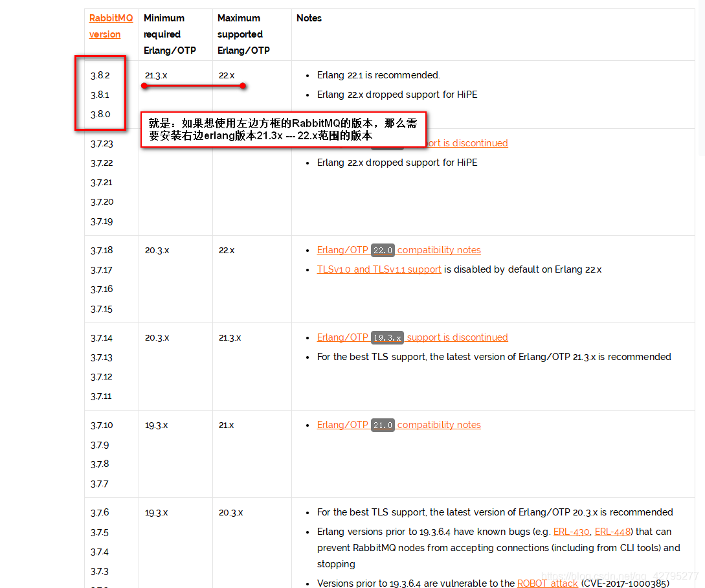Open Erlang/OTP 22.0 compatibility notes link

coord(398,250)
